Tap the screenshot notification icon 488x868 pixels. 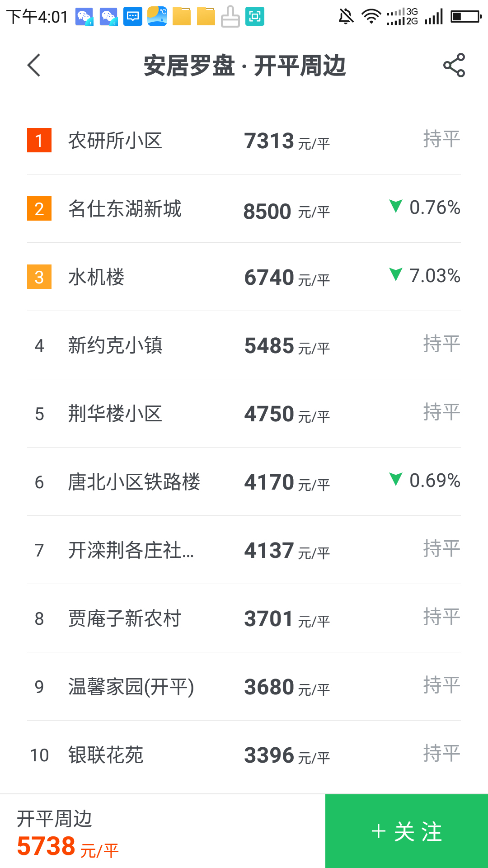tap(255, 17)
